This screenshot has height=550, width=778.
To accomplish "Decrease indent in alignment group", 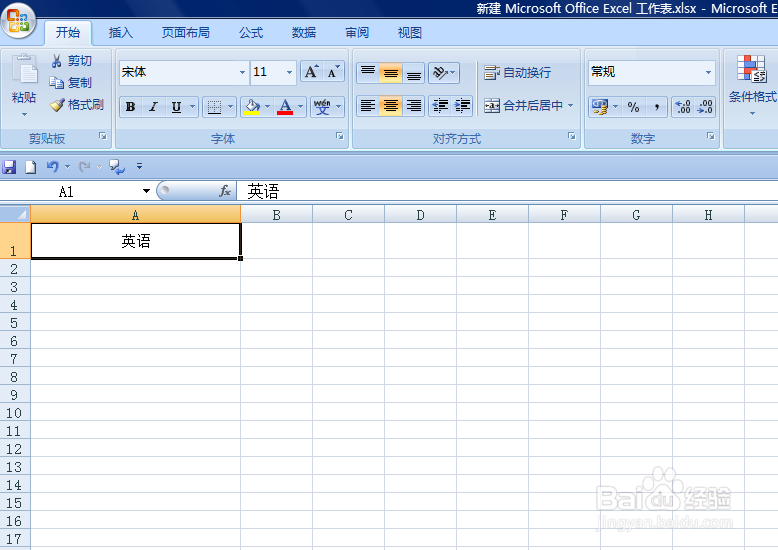I will pyautogui.click(x=440, y=106).
